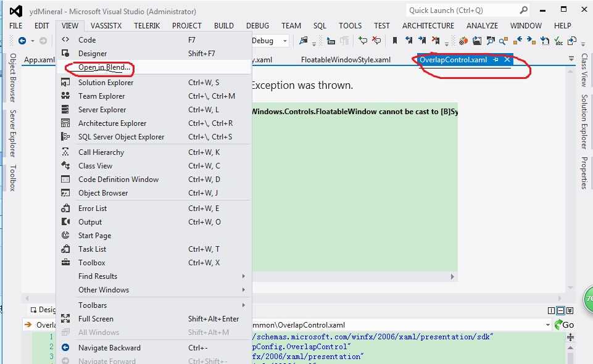Viewport: 593px width, 364px height.
Task: Click the SQL Server Object Explorer icon
Action: 65,137
